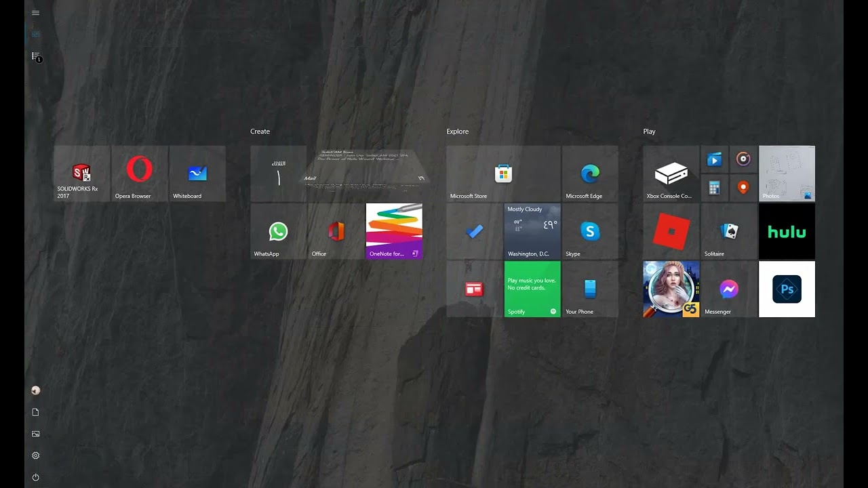Open Settings via the gear icon
The image size is (868, 488).
35,455
